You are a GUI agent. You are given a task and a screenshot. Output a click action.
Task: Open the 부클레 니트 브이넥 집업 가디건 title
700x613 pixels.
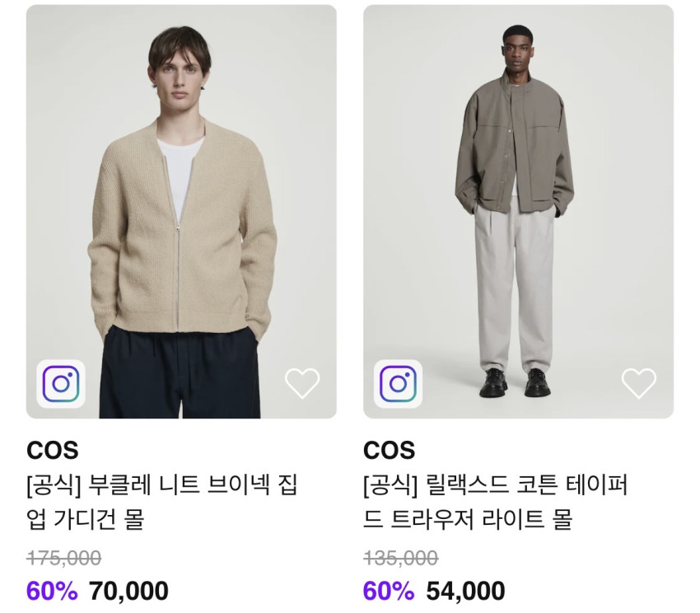(x=162, y=502)
